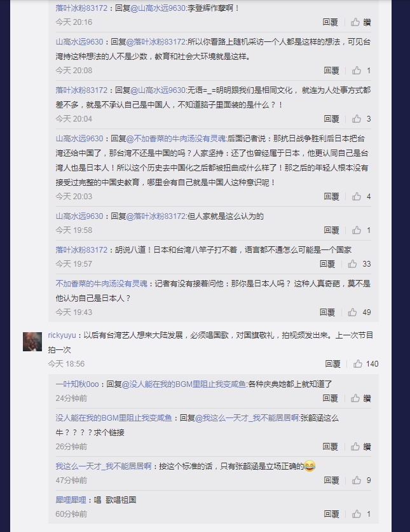The image size is (410, 532).
Task: Click thumbs-up on the 47分钟前 comment
Action: click(x=357, y=480)
